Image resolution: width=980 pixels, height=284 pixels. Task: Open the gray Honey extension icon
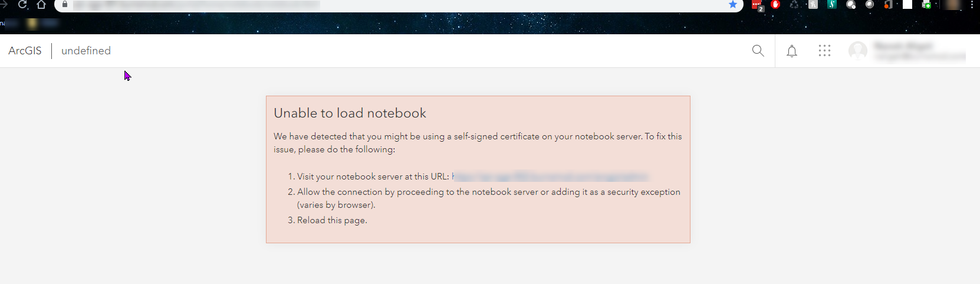click(813, 4)
